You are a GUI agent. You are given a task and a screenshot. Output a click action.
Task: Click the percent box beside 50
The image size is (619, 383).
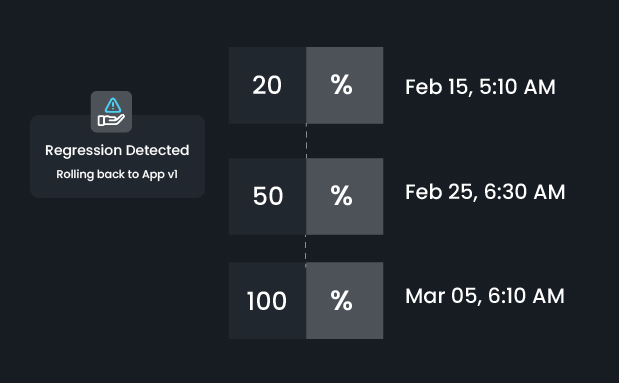(345, 196)
